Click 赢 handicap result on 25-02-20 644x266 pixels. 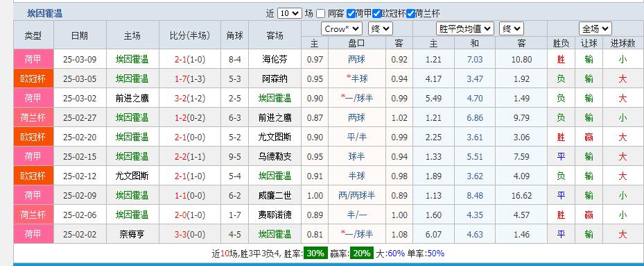[x=589, y=137]
